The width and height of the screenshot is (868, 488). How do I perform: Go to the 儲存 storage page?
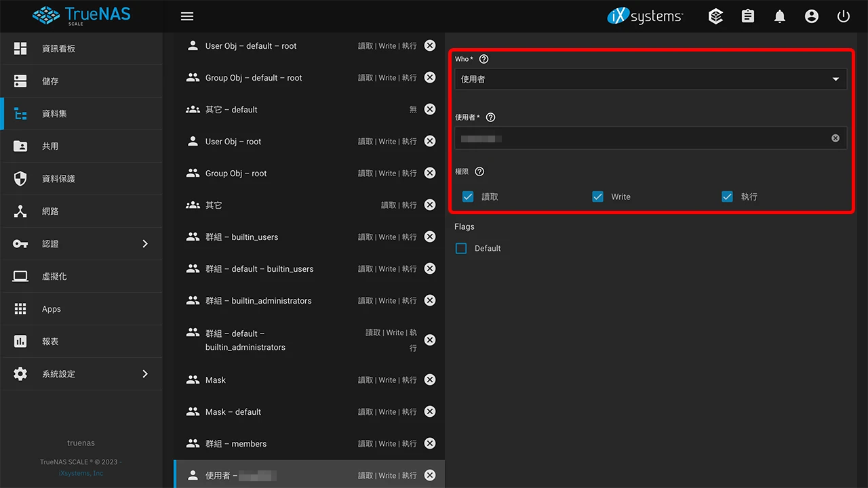51,81
